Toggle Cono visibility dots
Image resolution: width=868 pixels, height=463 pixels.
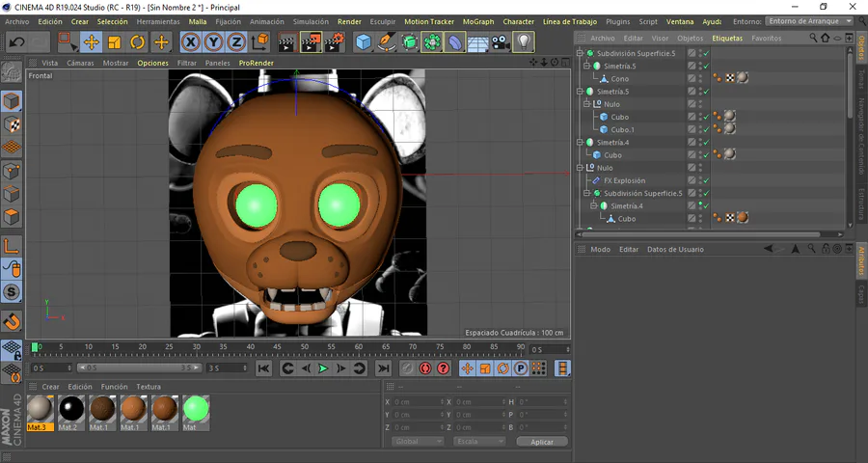(700, 79)
